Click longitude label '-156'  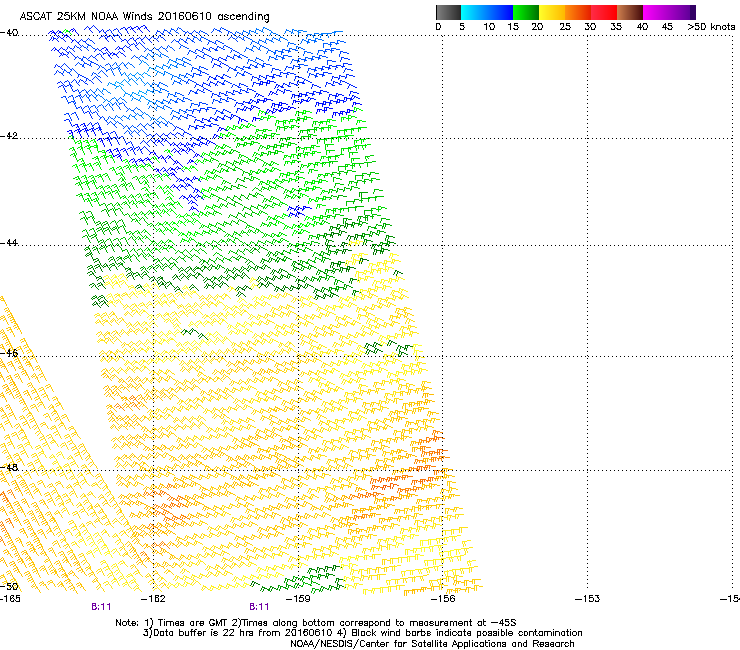click(x=443, y=599)
